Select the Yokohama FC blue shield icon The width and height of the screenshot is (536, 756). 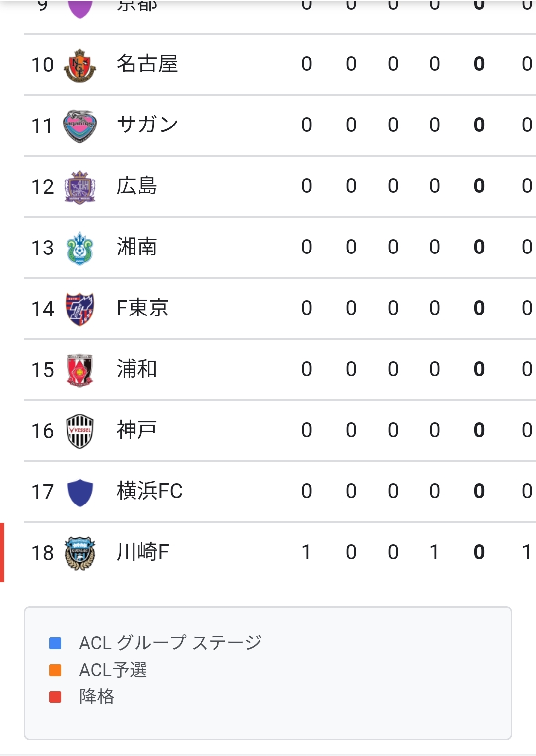coord(79,492)
